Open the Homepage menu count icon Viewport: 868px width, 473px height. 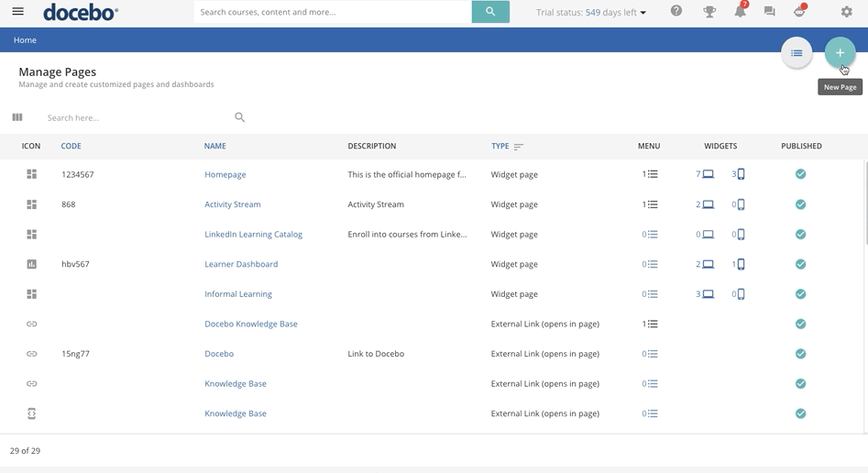tap(650, 174)
